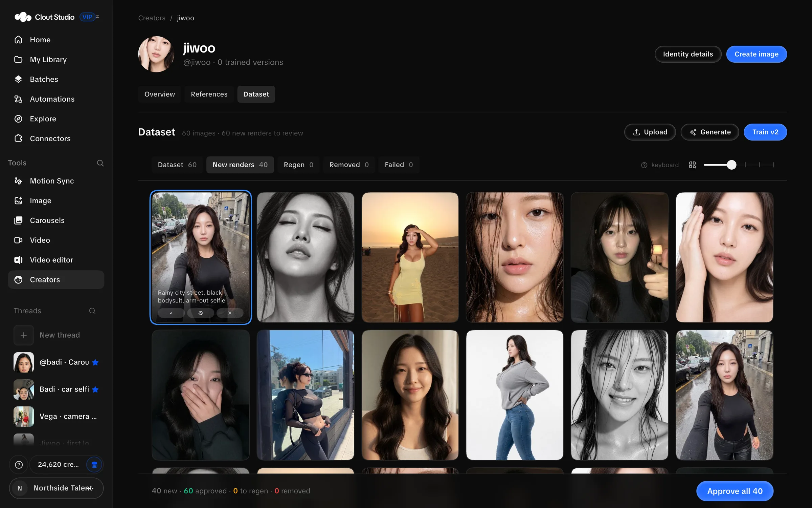Click the grid zoom view icon

click(692, 165)
